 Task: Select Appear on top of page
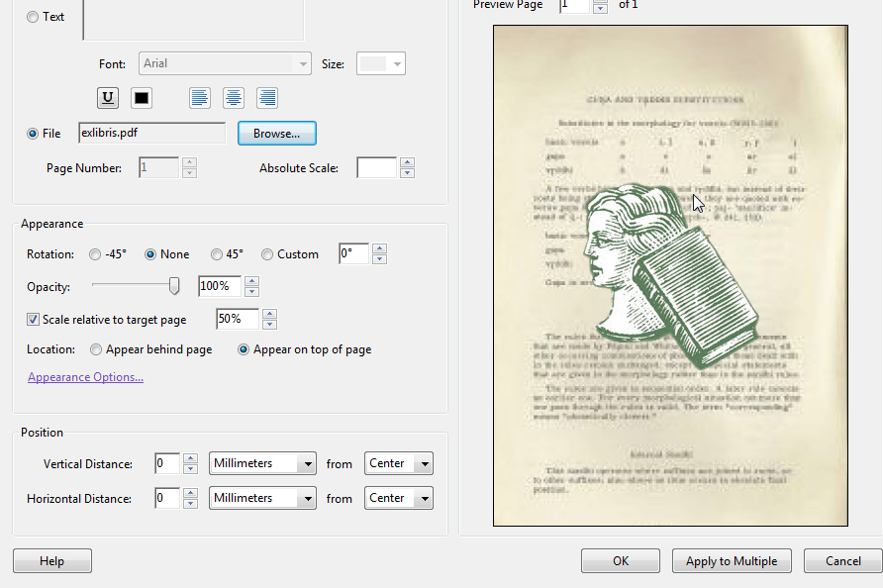(244, 349)
